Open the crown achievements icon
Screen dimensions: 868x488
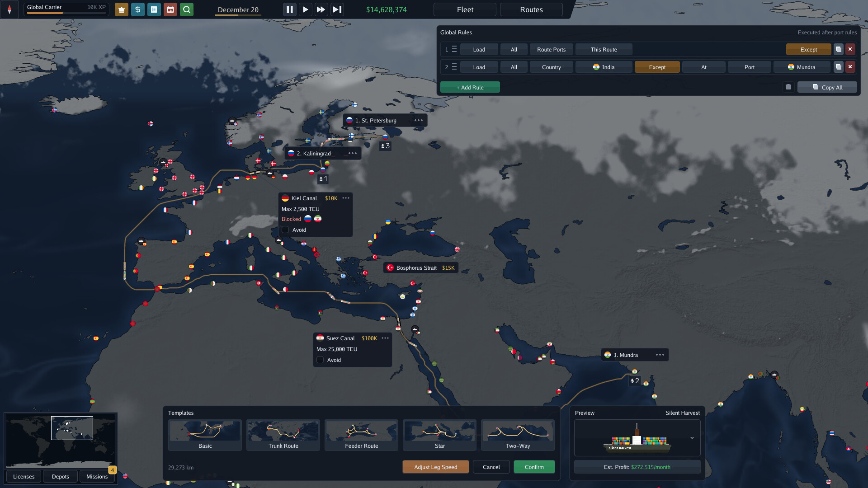coord(121,9)
